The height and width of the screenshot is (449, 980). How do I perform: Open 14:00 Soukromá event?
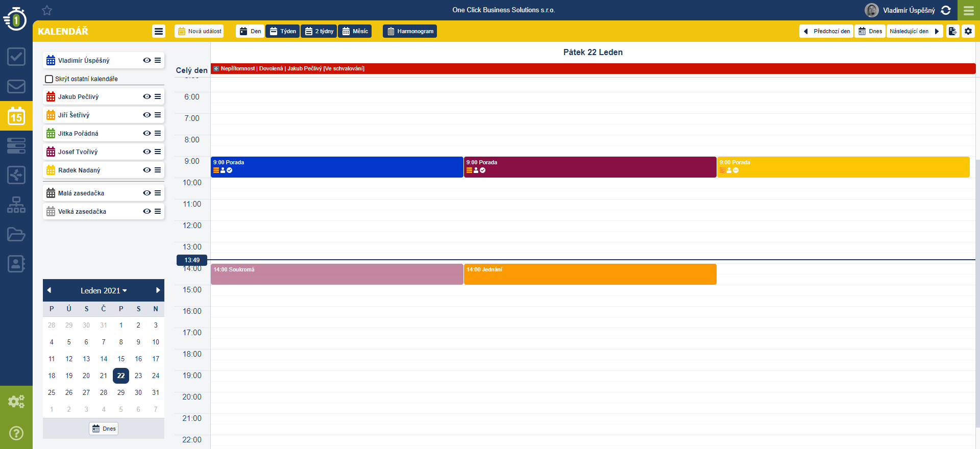point(337,274)
